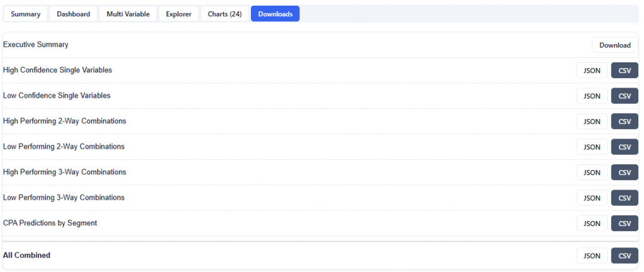
Task: Select the Multi Variable tab
Action: [x=128, y=14]
